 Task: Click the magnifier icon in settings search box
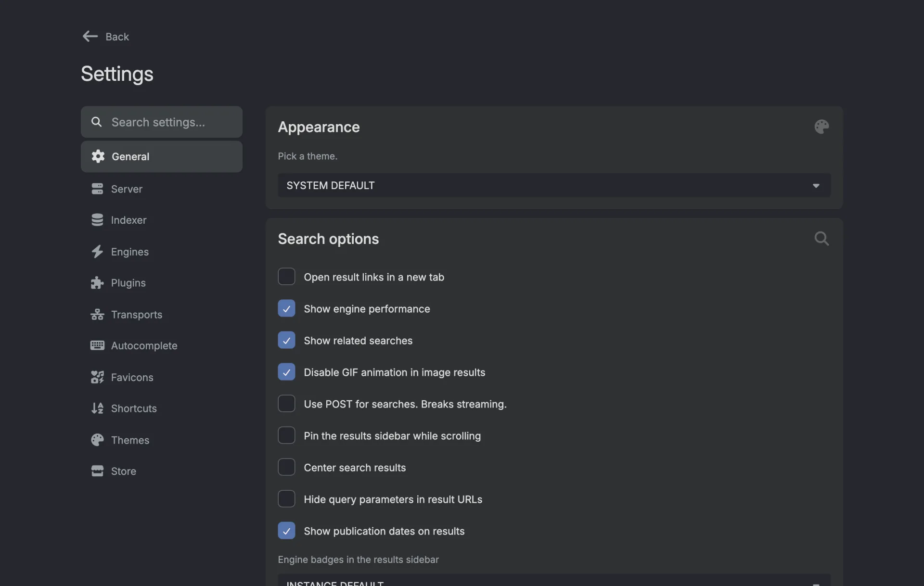(x=96, y=122)
